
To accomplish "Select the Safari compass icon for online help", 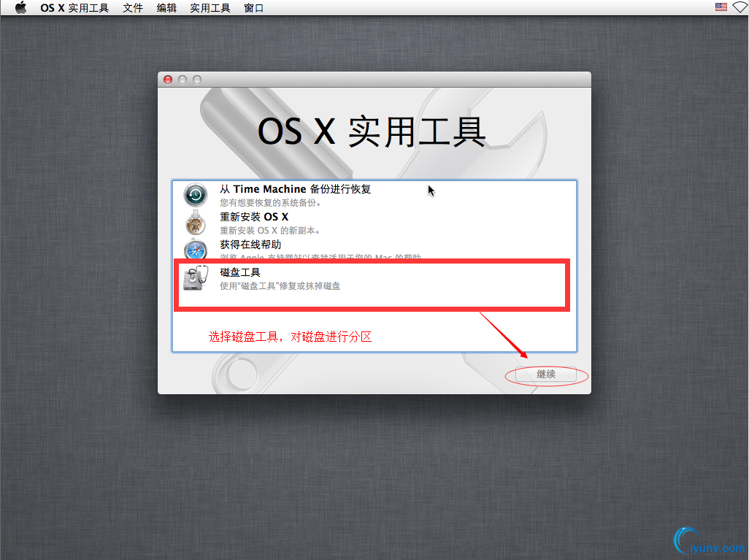I will point(196,250).
